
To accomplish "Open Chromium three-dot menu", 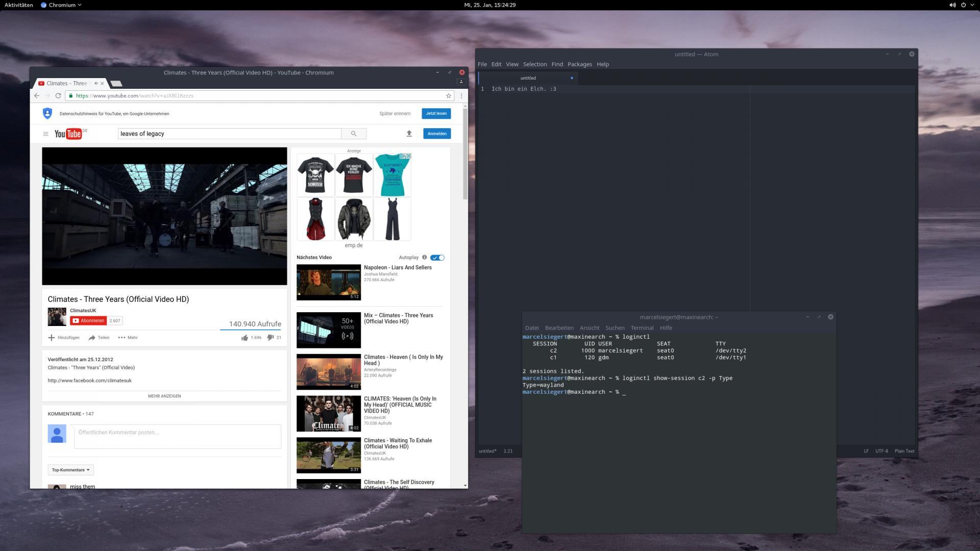I will [x=461, y=95].
